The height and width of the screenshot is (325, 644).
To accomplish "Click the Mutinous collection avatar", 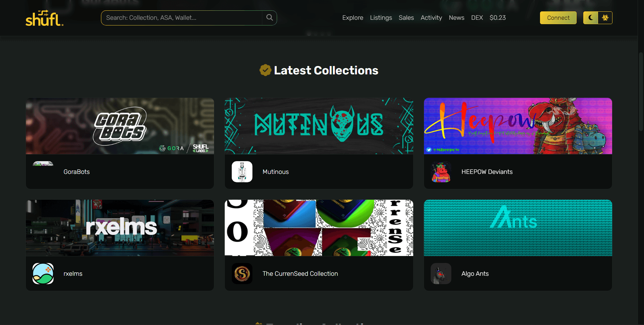I will coord(242,172).
